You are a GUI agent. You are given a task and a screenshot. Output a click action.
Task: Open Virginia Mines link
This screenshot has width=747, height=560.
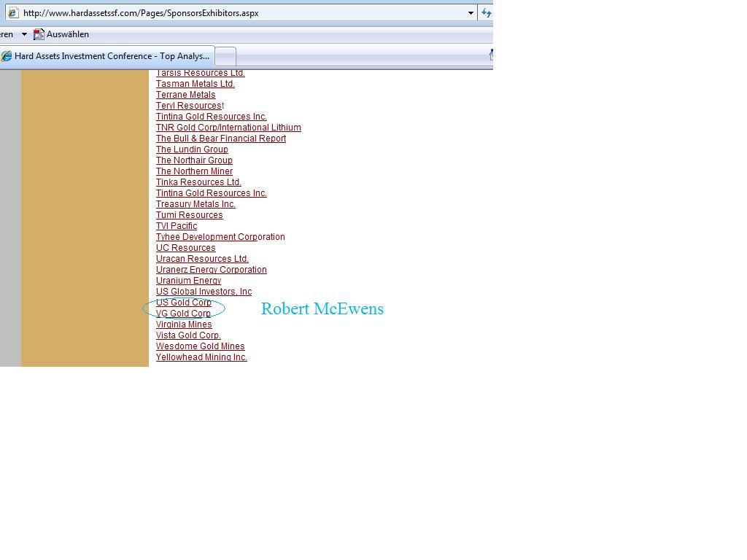pyautogui.click(x=184, y=324)
